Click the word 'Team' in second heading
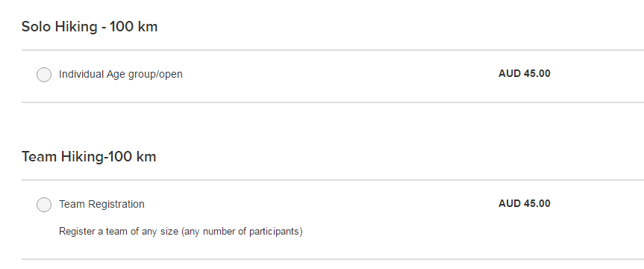644x269 pixels. click(x=39, y=157)
